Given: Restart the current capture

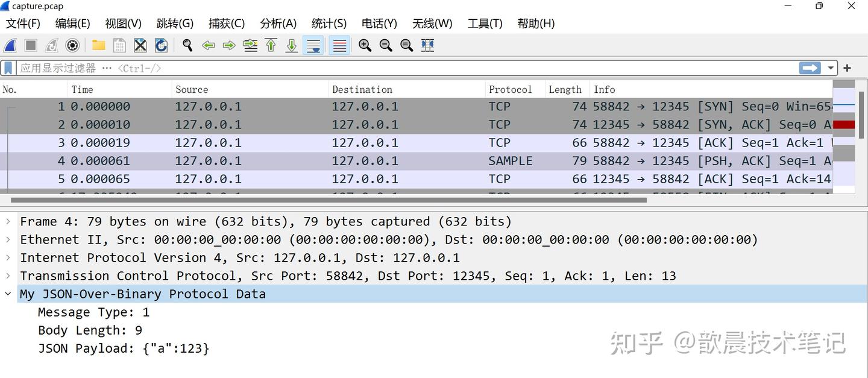Looking at the screenshot, I should point(51,45).
